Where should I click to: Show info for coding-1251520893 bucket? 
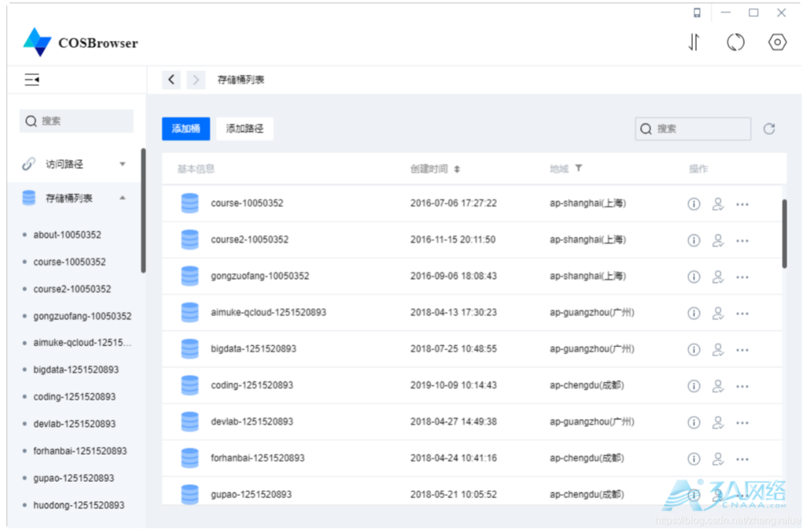click(694, 386)
